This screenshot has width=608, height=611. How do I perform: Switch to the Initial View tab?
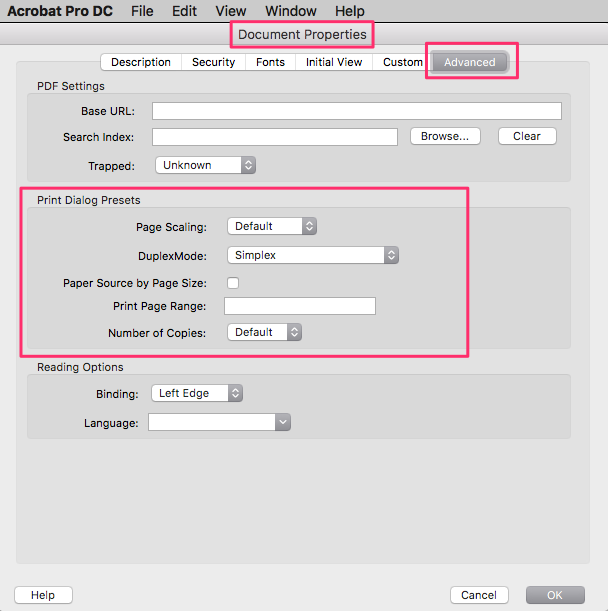point(334,62)
